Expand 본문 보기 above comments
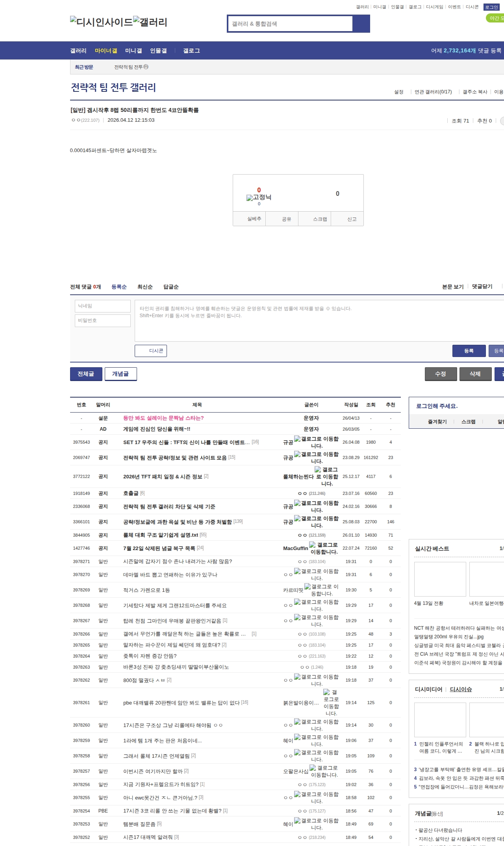This screenshot has height=846, width=504. click(452, 286)
